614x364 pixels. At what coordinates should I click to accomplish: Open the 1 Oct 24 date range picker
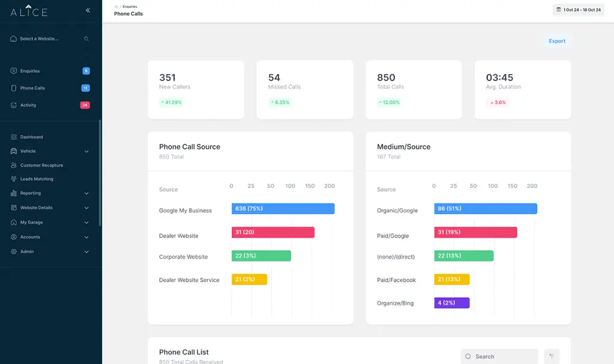click(x=578, y=10)
